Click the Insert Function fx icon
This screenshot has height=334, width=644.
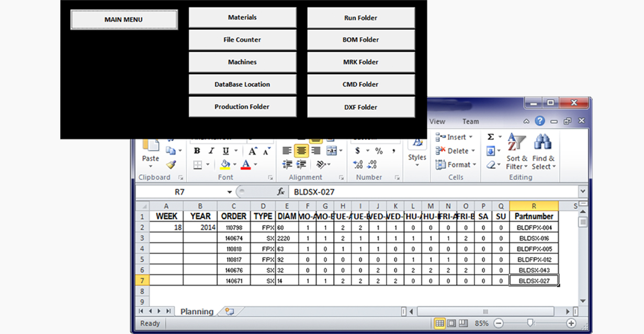click(281, 192)
